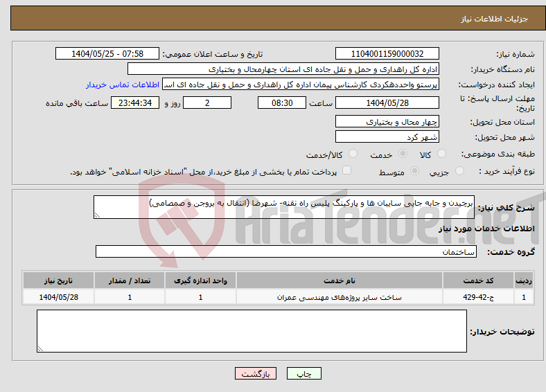Select the کالا radio button
The width and height of the screenshot is (546, 392).
(441, 154)
